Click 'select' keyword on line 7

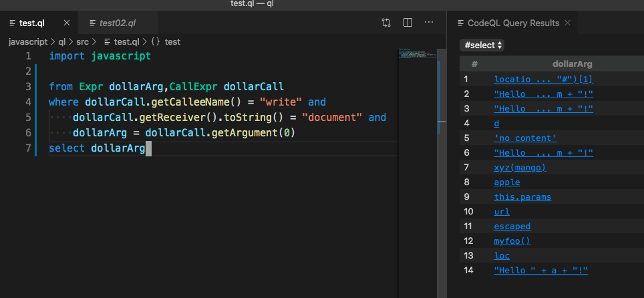pos(67,148)
